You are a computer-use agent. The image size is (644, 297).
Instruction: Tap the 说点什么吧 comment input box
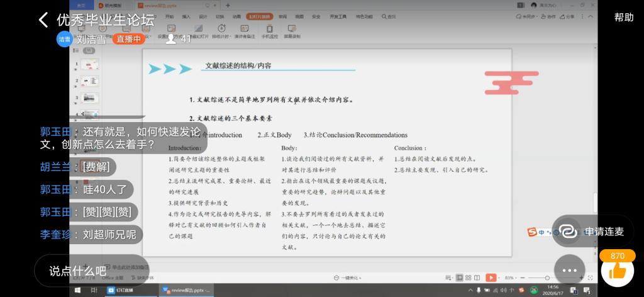[91, 271]
